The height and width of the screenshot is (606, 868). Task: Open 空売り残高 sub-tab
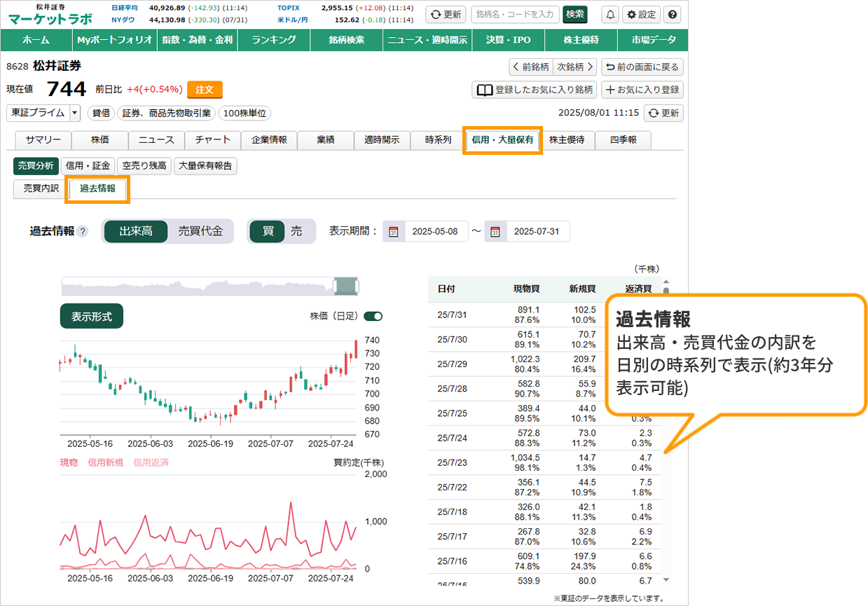(144, 166)
